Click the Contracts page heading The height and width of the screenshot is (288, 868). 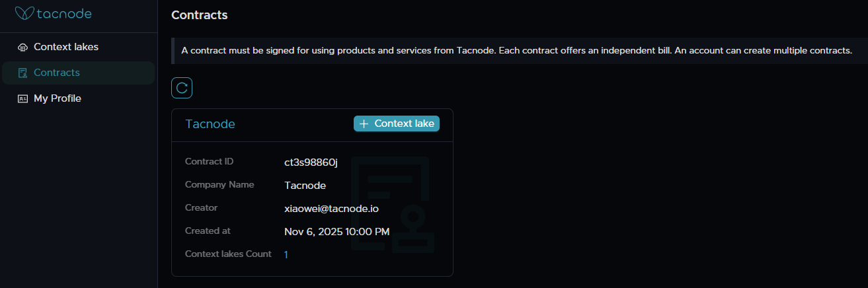[199, 15]
